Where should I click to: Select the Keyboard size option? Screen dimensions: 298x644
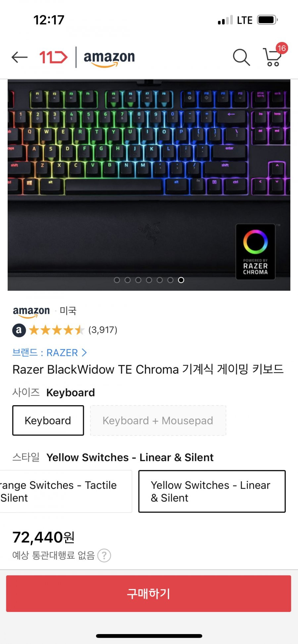(x=48, y=420)
